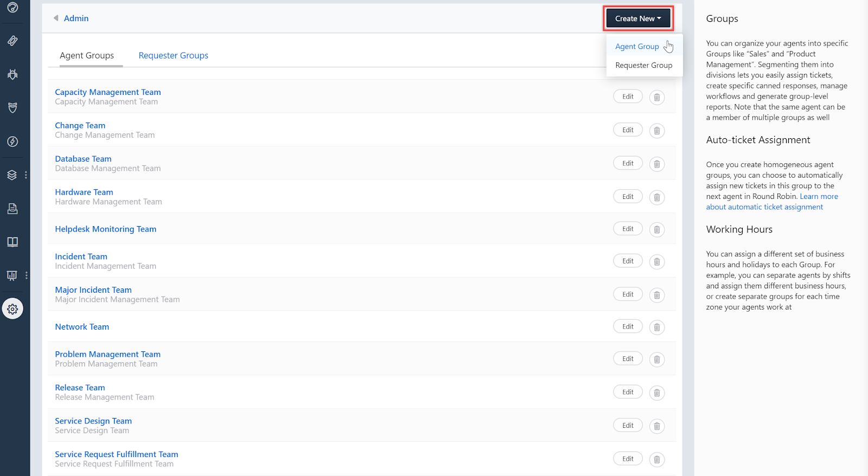
Task: Open the Service Design Team link
Action: (93, 421)
